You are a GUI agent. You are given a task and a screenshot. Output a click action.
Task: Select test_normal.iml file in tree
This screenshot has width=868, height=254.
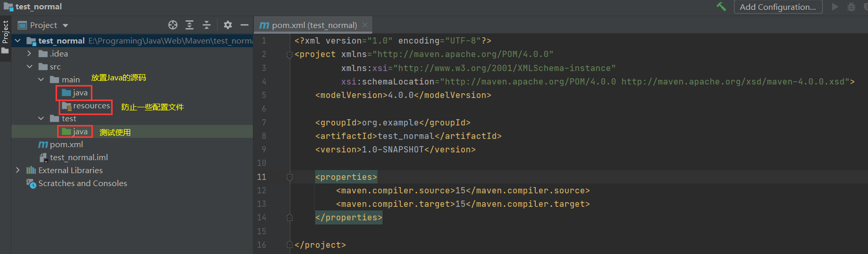click(x=78, y=158)
